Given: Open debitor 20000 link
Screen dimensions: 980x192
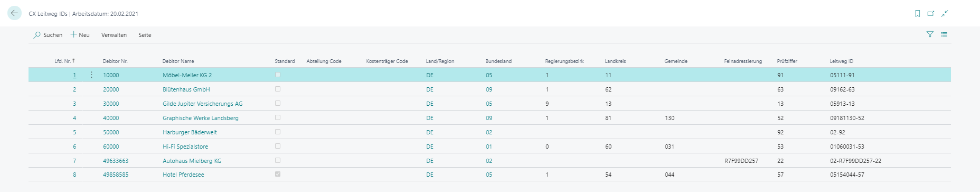Looking at the screenshot, I should click(x=111, y=89).
